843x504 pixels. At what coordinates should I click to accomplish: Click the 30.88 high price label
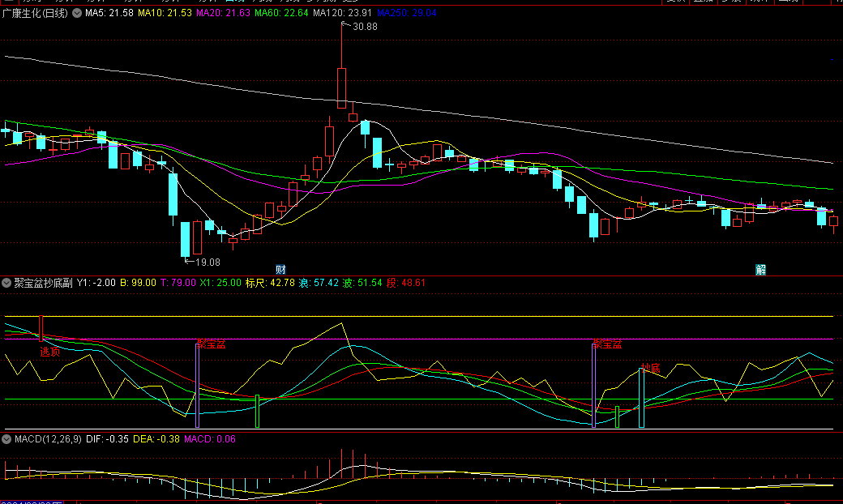(x=365, y=26)
